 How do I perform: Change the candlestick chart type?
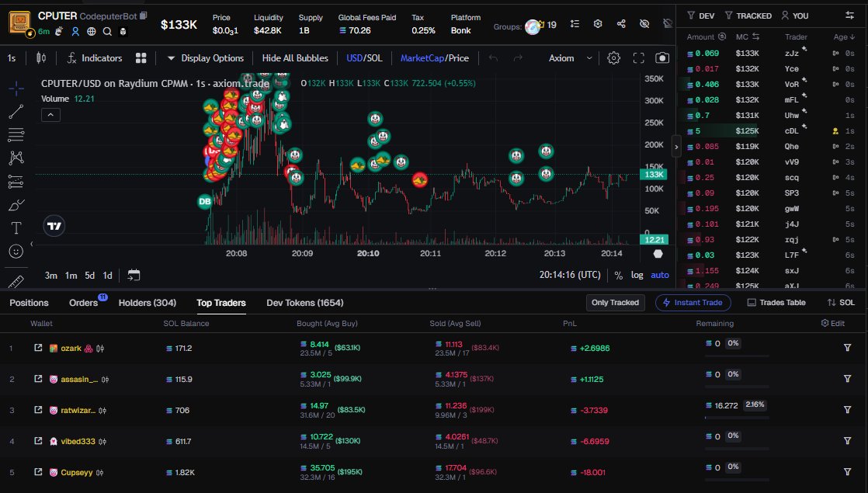click(x=41, y=58)
